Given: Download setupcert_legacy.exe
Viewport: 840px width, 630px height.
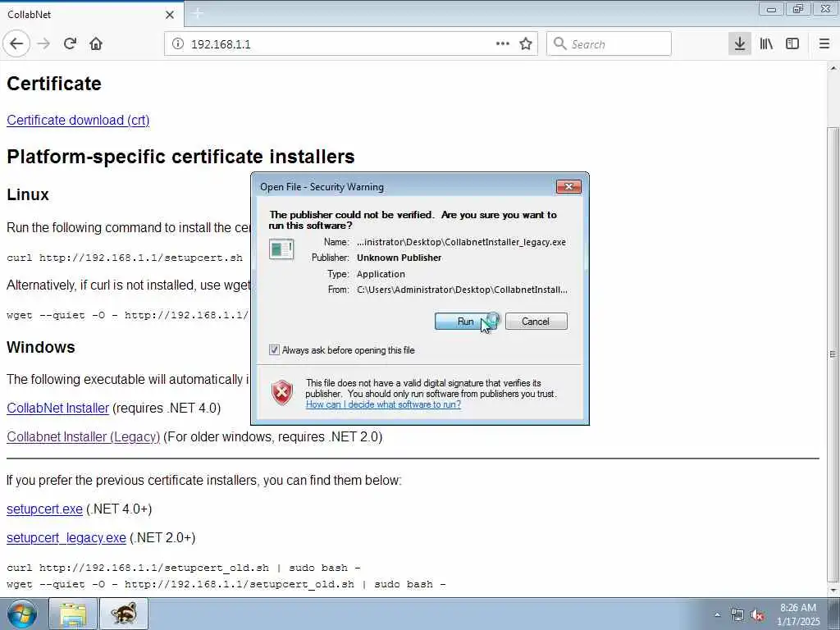Looking at the screenshot, I should 66,538.
